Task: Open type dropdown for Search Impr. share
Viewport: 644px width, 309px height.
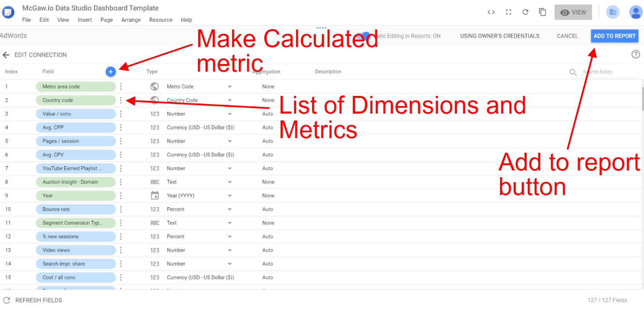Action: coord(230,264)
